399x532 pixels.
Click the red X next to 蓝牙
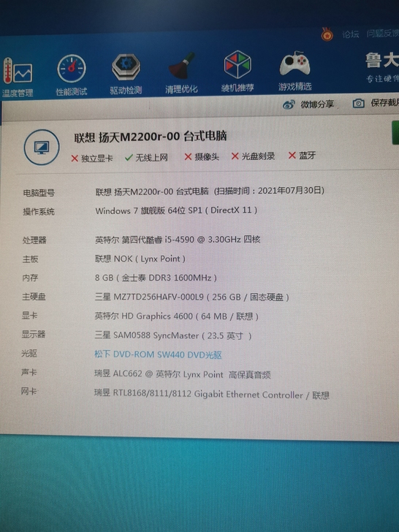(292, 156)
